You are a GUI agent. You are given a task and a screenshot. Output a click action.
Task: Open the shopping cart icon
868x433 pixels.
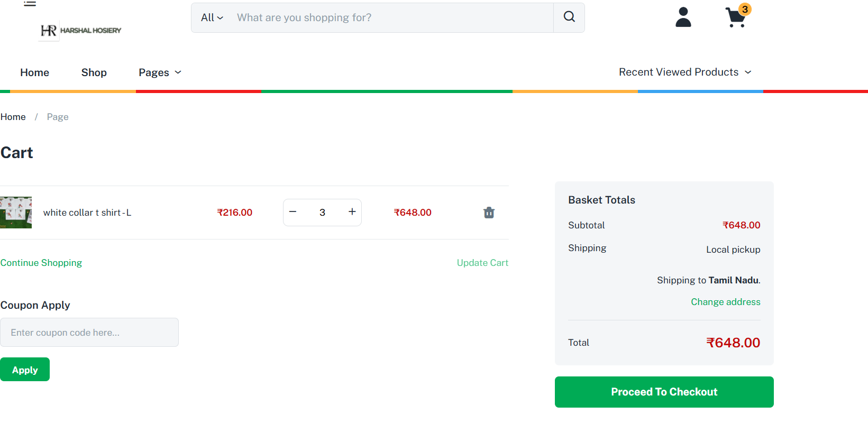click(x=736, y=17)
